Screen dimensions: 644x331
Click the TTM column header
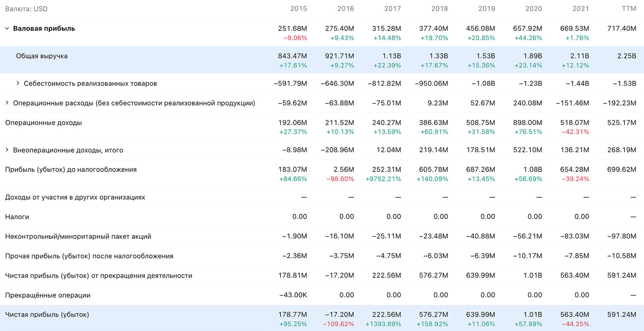pos(629,9)
